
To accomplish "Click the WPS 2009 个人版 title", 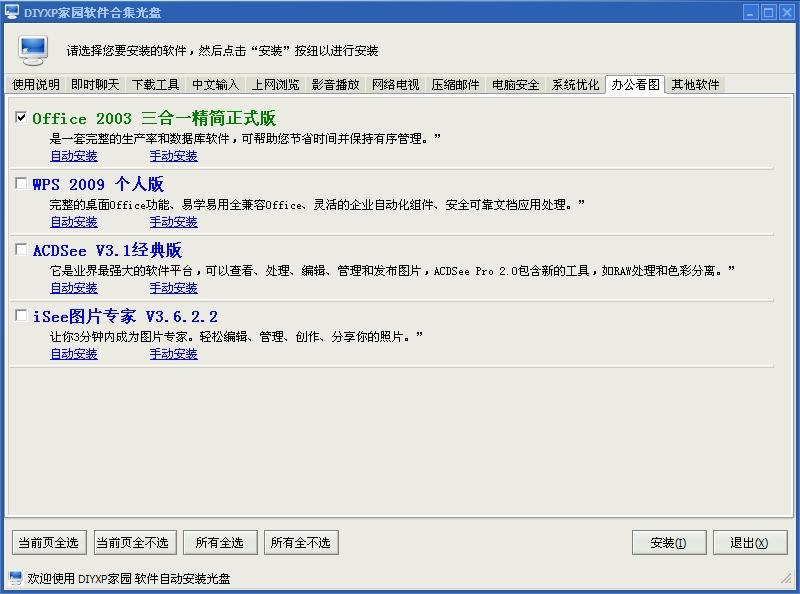I will (98, 184).
